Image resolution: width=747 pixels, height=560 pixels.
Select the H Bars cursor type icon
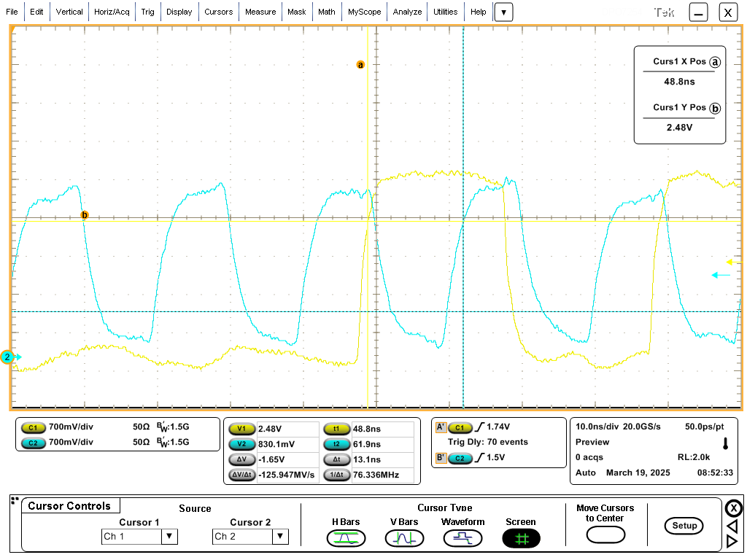346,539
